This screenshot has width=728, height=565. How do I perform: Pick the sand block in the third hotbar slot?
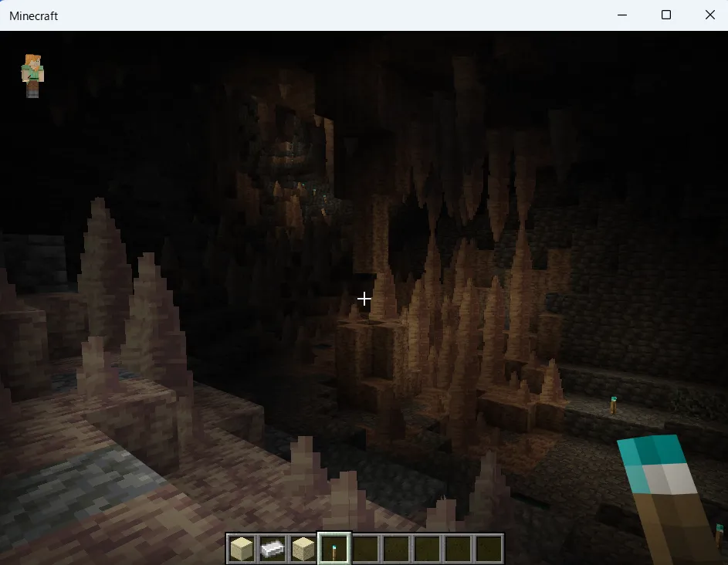point(303,549)
